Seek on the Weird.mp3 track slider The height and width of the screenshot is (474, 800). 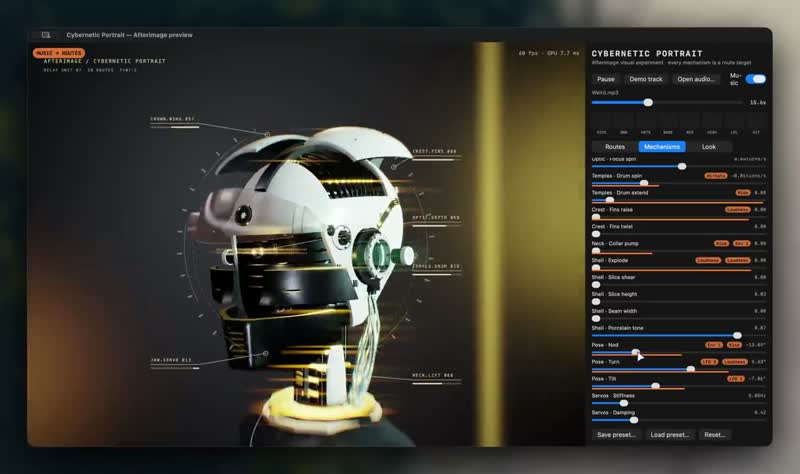(667, 103)
